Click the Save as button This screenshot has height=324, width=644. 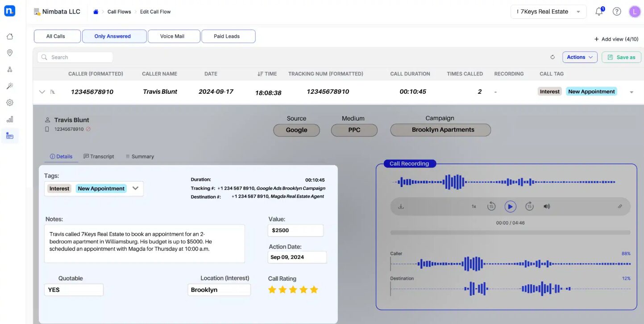(x=621, y=57)
